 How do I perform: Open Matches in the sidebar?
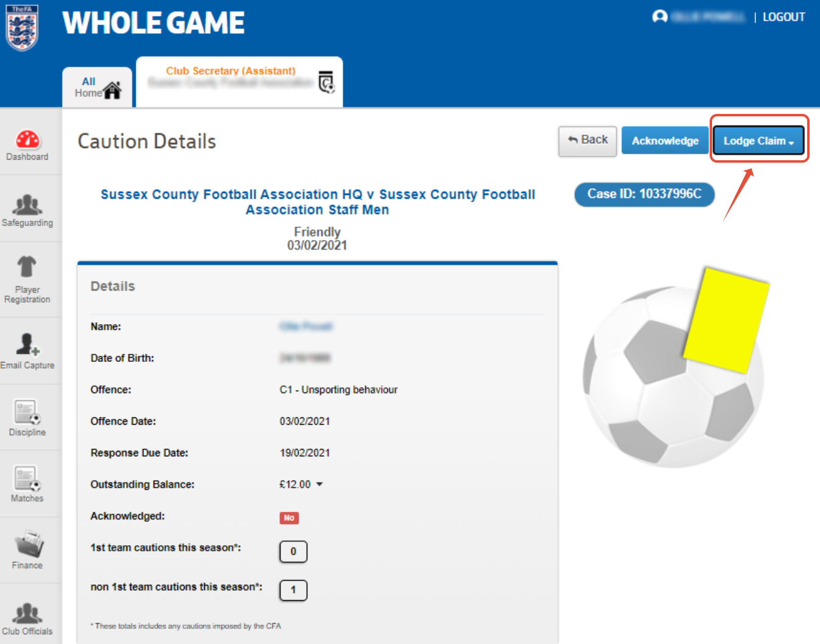point(27,484)
